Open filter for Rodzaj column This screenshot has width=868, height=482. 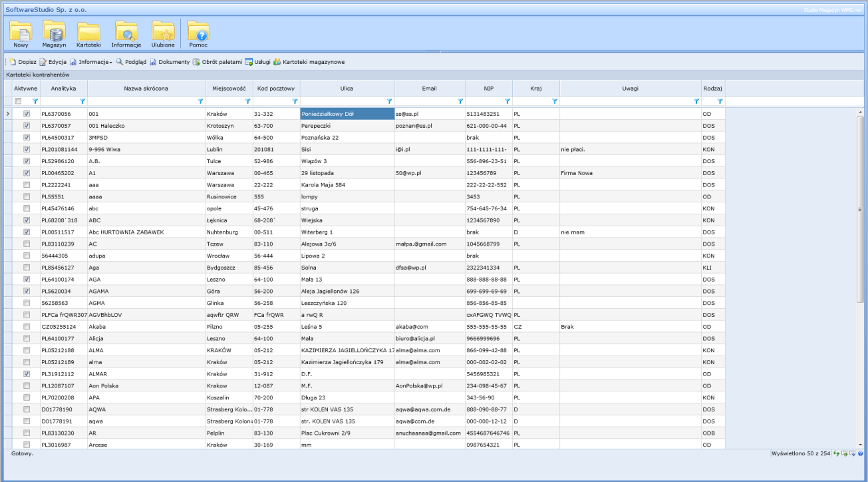pos(719,101)
